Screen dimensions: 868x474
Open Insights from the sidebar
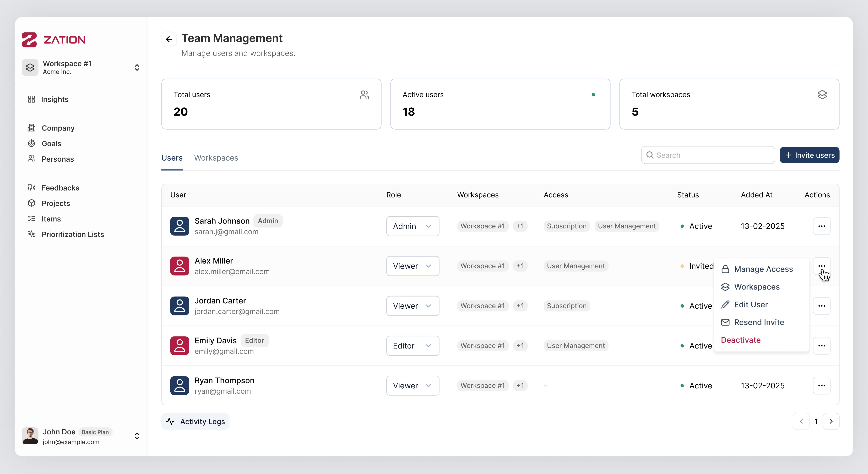(x=54, y=99)
